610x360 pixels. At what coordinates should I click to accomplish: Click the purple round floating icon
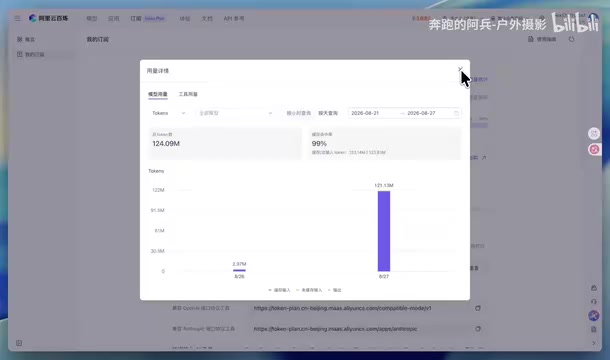click(594, 315)
